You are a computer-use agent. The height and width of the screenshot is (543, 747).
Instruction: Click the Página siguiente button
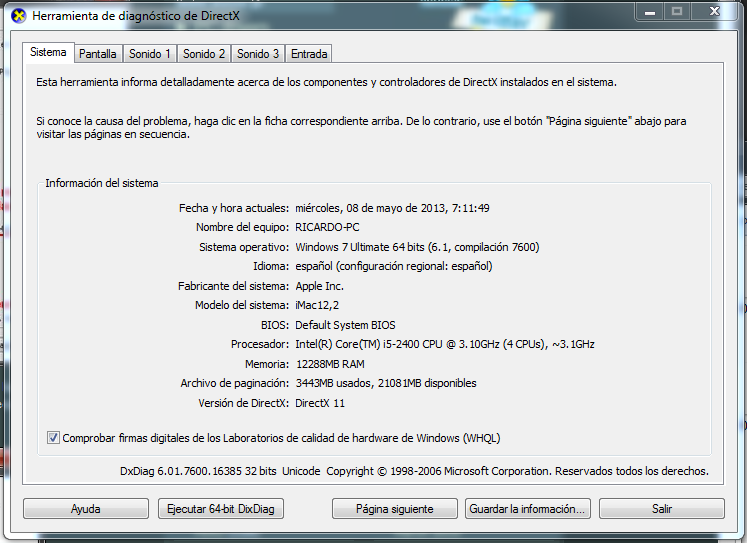pos(394,509)
